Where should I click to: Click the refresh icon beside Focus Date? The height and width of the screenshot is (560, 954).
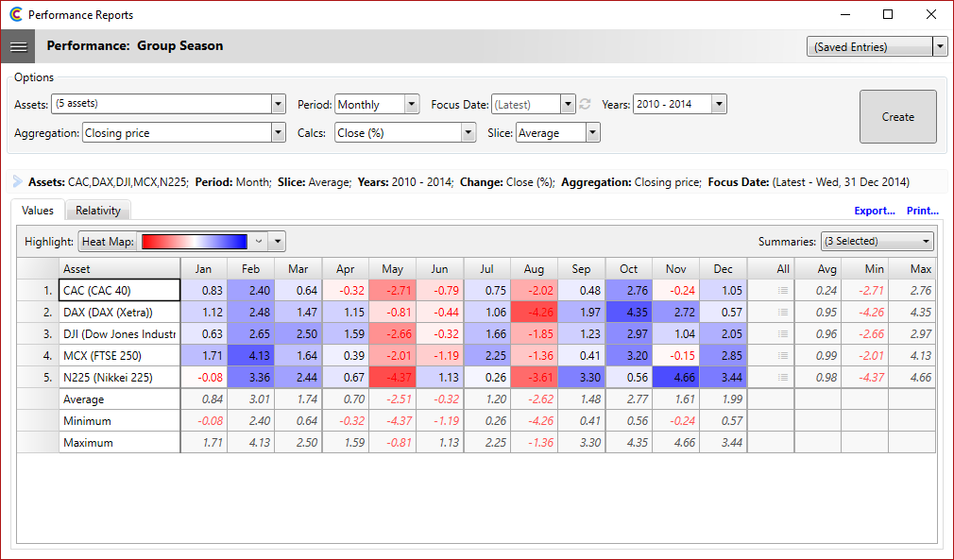pos(586,105)
